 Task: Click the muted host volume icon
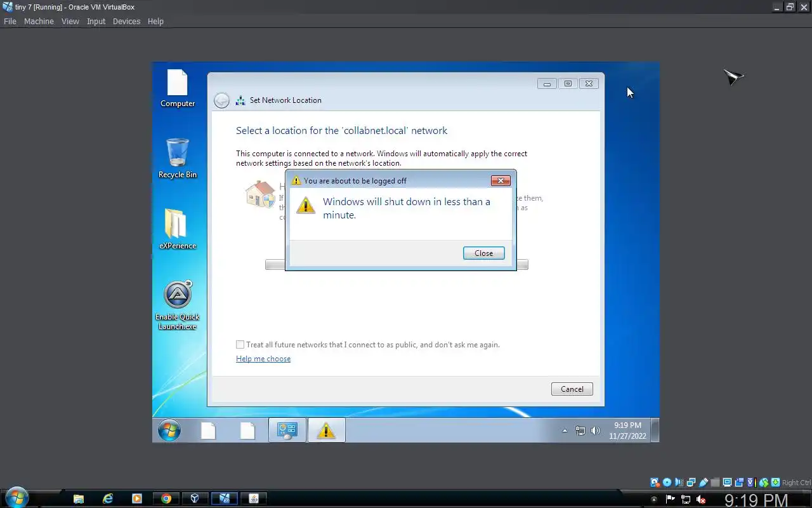[x=701, y=499]
